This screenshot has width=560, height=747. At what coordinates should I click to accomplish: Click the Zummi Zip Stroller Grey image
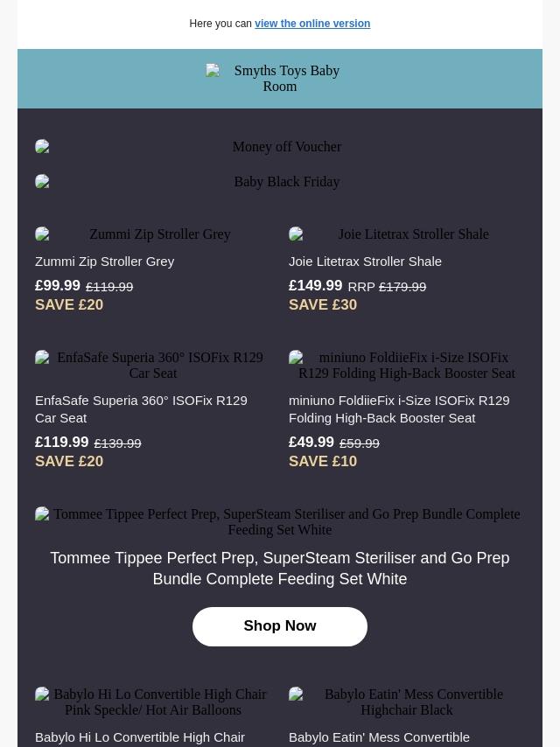click(x=153, y=234)
